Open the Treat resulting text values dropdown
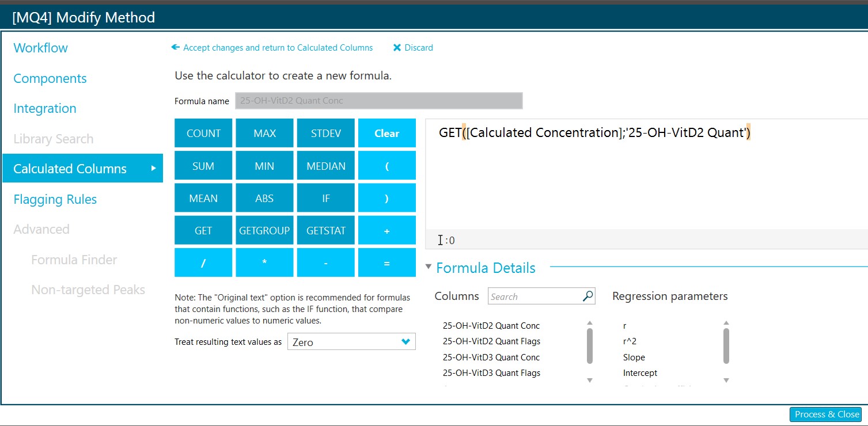The width and height of the screenshot is (868, 426). point(351,342)
